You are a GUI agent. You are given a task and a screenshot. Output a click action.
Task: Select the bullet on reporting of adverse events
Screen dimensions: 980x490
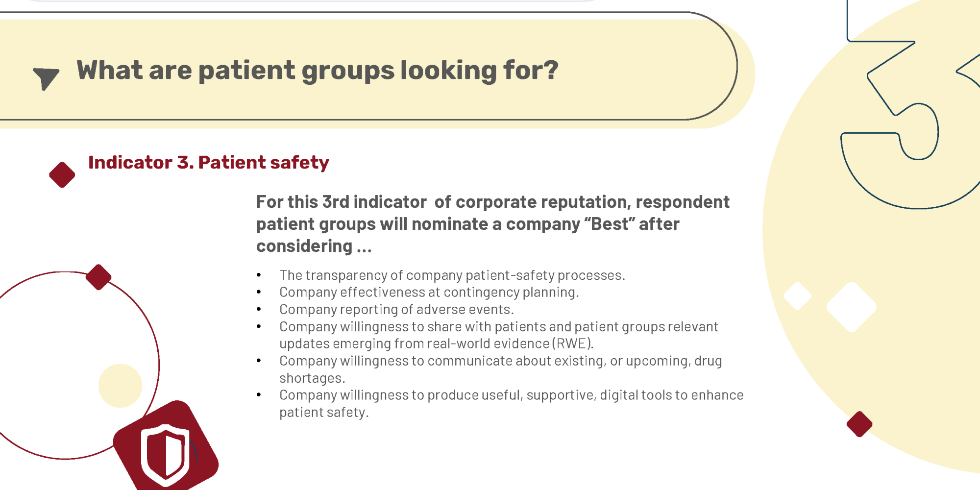coord(397,310)
